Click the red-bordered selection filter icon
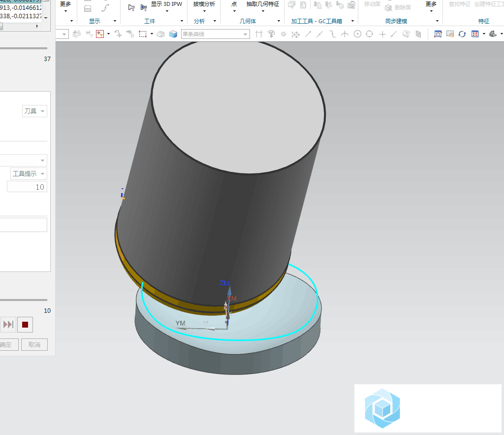504x435 pixels. (x=100, y=34)
